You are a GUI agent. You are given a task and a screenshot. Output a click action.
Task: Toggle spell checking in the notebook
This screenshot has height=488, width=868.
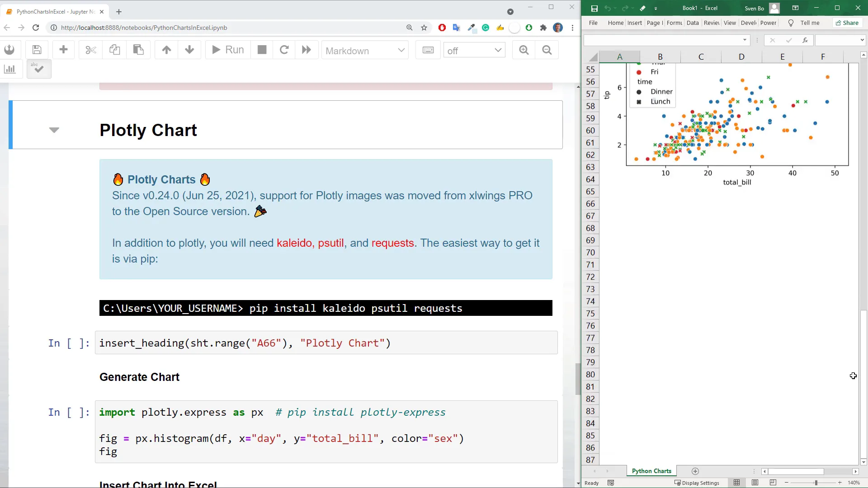[38, 69]
